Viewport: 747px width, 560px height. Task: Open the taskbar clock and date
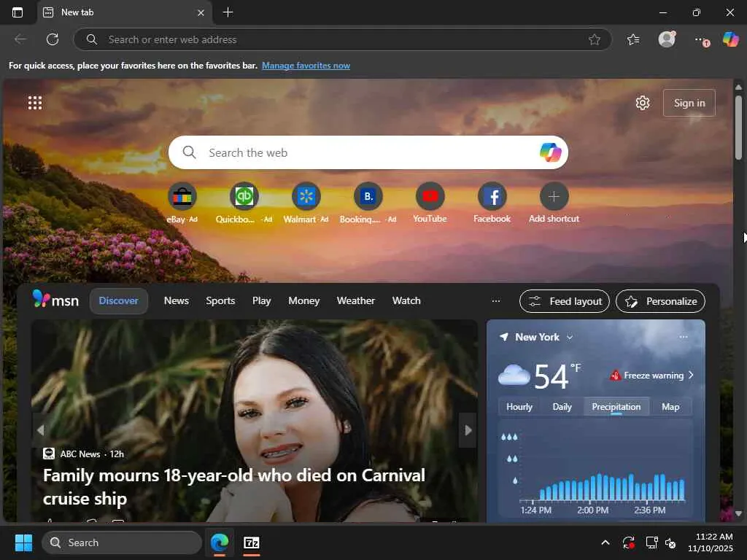click(711, 542)
